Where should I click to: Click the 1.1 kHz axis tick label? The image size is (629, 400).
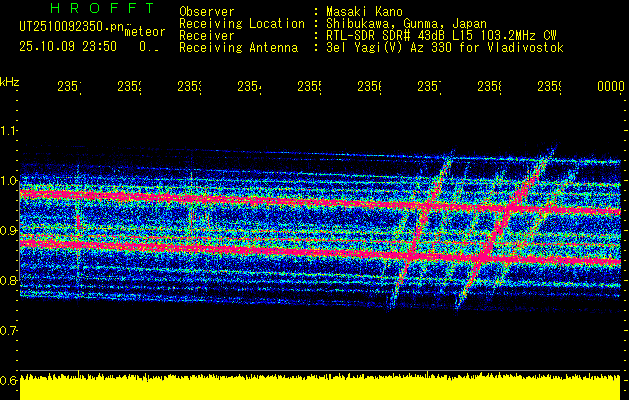8,130
